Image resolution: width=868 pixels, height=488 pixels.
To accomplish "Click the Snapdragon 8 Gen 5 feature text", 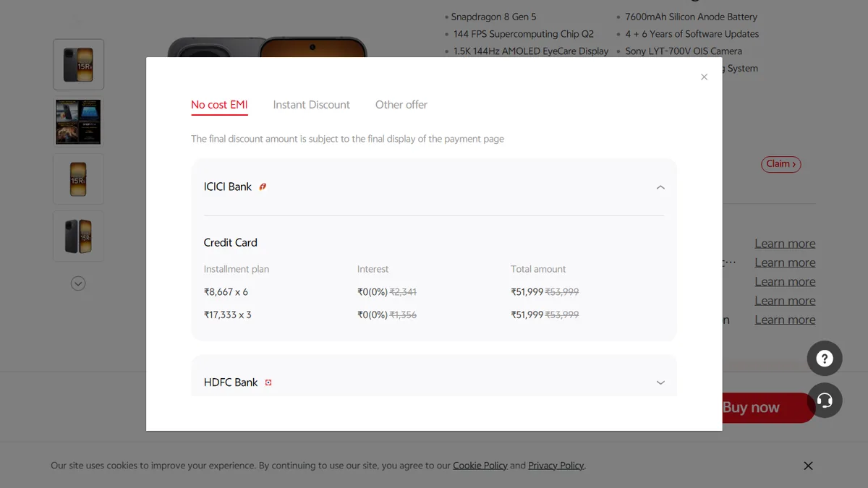I will point(494,17).
